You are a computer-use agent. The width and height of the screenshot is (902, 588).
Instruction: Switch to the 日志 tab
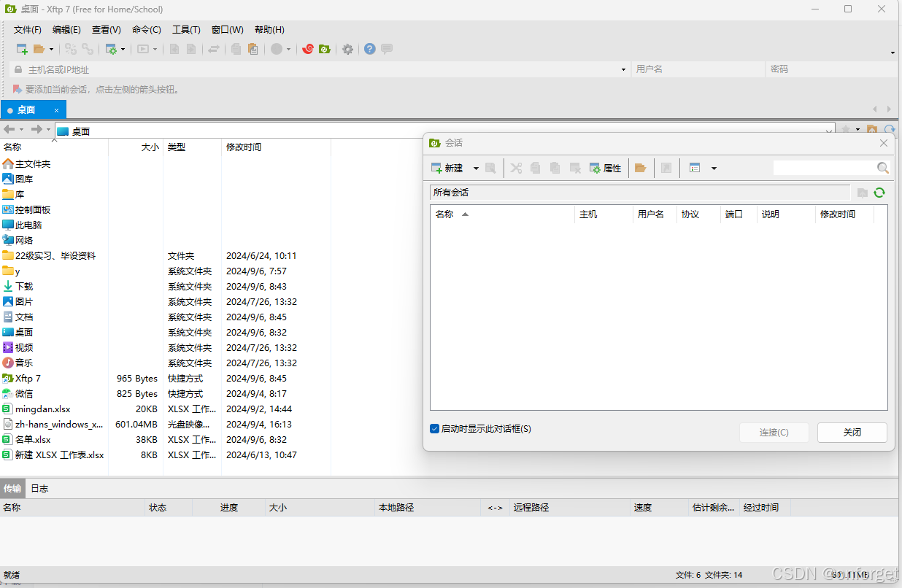pos(39,489)
